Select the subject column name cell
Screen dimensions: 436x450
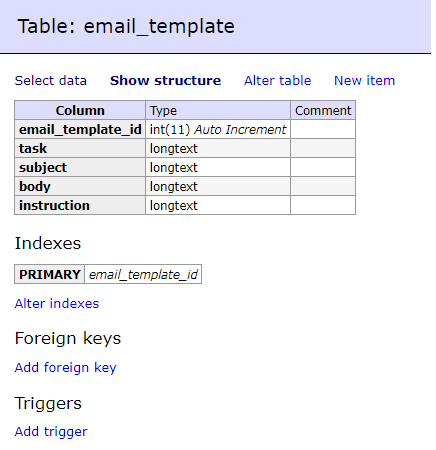(80, 167)
